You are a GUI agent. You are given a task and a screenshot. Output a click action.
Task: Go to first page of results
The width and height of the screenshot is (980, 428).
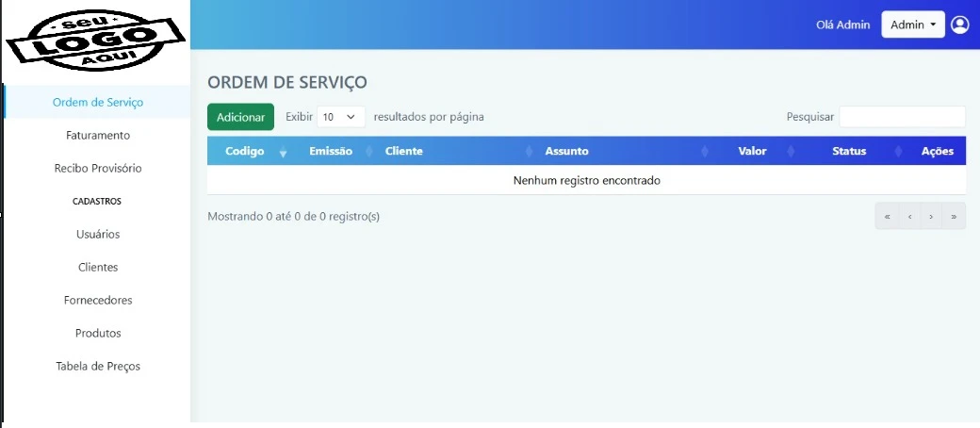887,217
